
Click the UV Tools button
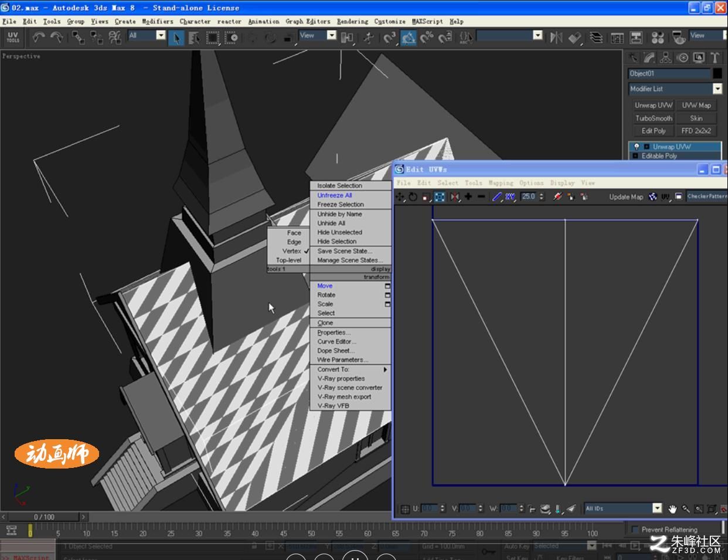click(x=13, y=38)
